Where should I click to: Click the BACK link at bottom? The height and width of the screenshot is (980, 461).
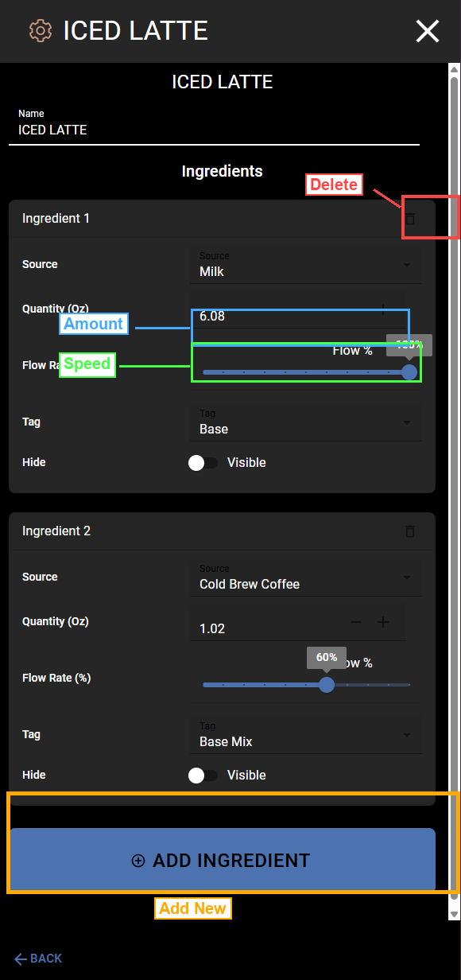pyautogui.click(x=37, y=959)
